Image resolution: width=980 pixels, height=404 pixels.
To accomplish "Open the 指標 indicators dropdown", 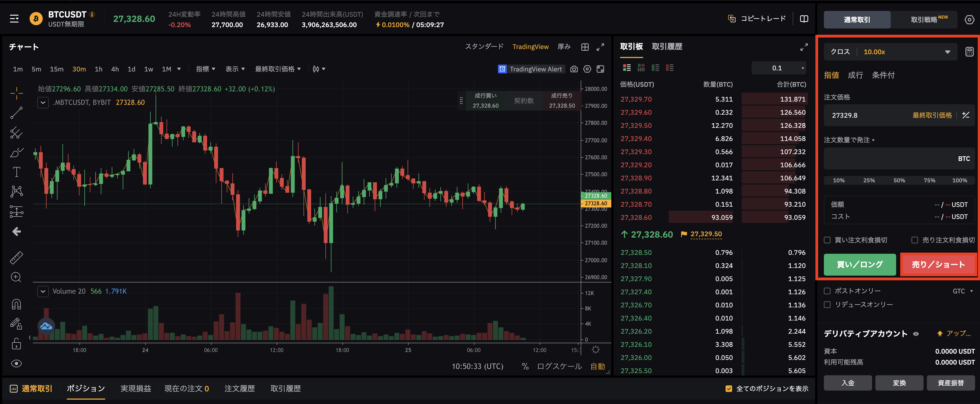I will 205,69.
